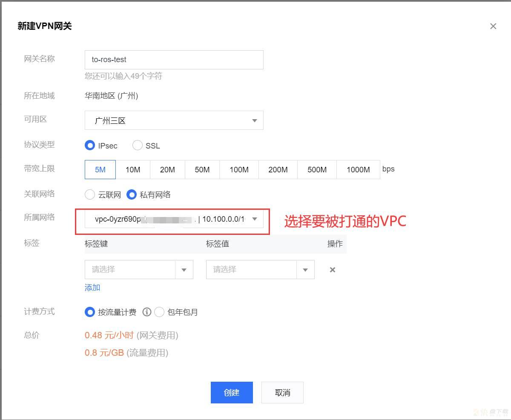Viewport: 511px width, 420px height.
Task: Click the 0.8 元/GB traffic price text
Action: 104,353
